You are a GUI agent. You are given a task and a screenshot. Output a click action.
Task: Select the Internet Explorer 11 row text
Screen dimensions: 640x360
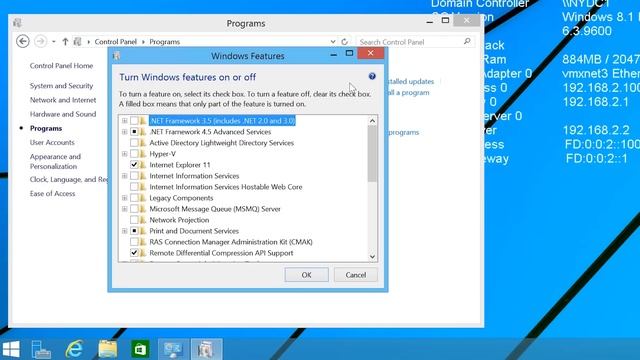[180, 165]
